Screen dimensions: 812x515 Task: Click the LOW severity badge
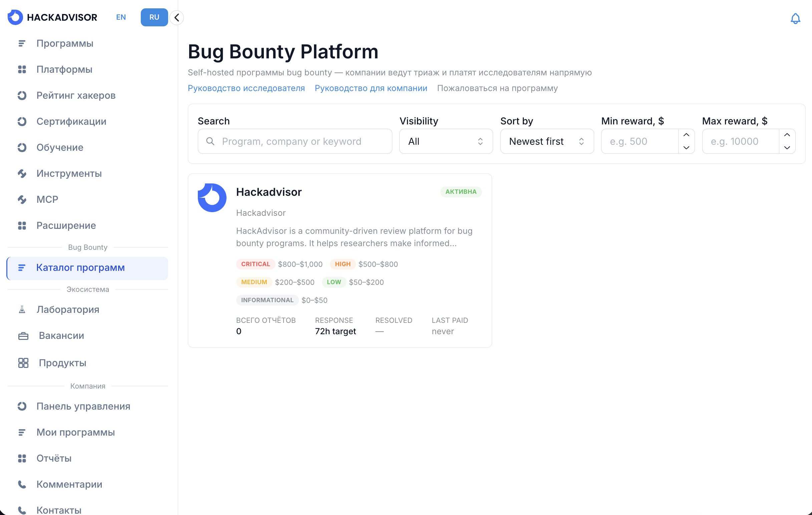(334, 282)
